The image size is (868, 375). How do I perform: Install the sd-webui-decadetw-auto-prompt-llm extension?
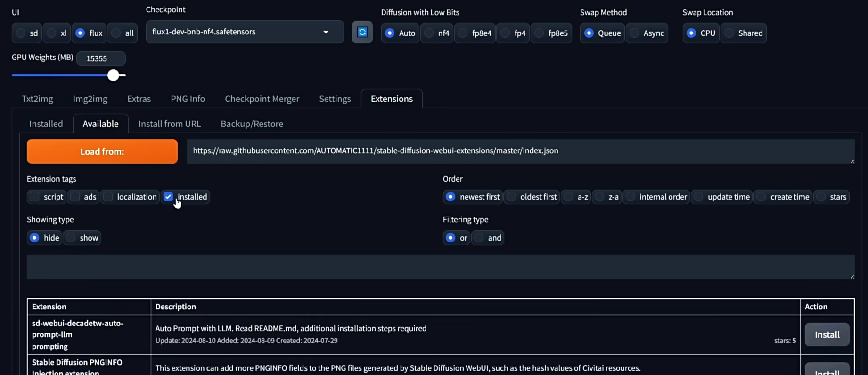[x=827, y=334]
